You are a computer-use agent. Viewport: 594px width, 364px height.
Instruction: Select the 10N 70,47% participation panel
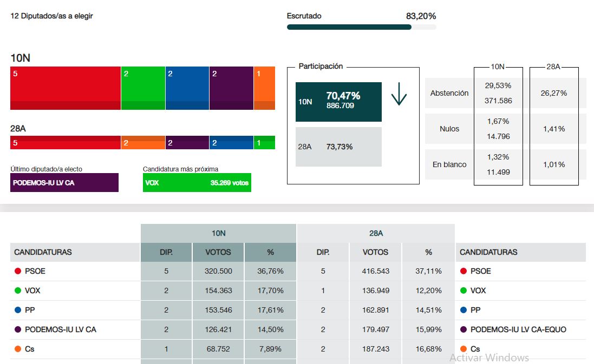(338, 102)
